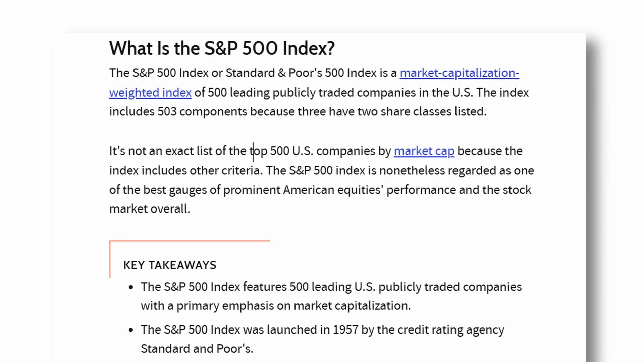This screenshot has height=362, width=644.
Task: Open the weighted index link
Action: coord(150,93)
